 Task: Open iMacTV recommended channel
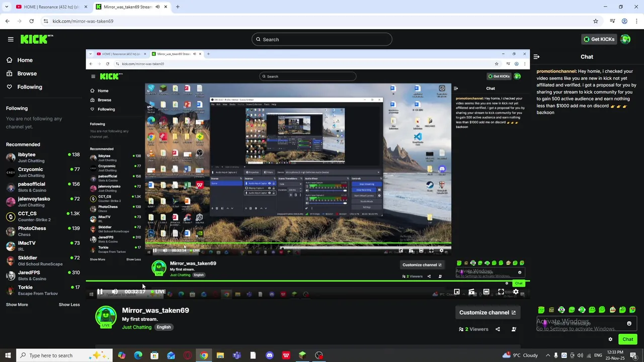(43, 246)
